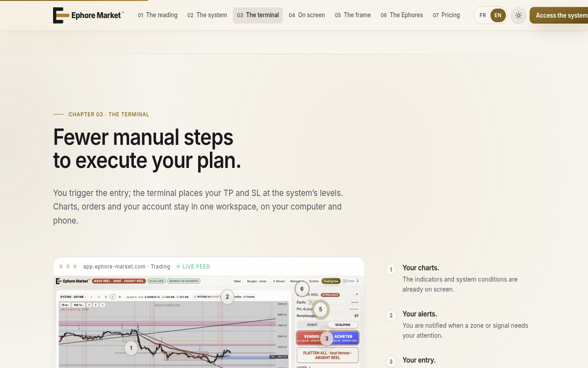
Task: Open 07 Pricing
Action: click(x=446, y=15)
